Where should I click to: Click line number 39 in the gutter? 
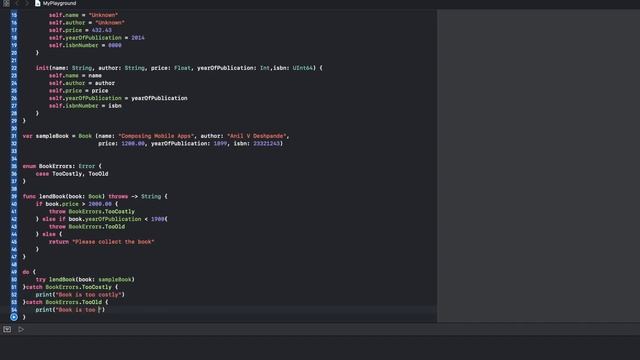coord(14,196)
